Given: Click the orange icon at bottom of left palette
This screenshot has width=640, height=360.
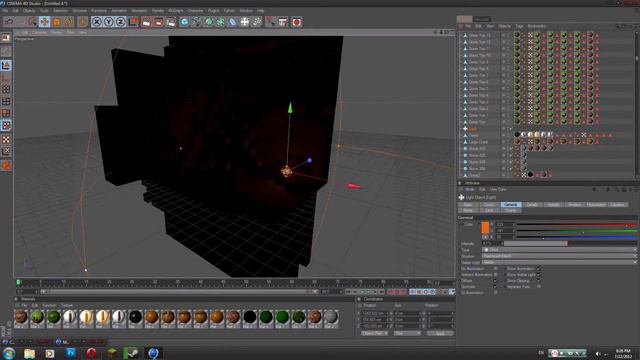Looking at the screenshot, I should click(6, 165).
